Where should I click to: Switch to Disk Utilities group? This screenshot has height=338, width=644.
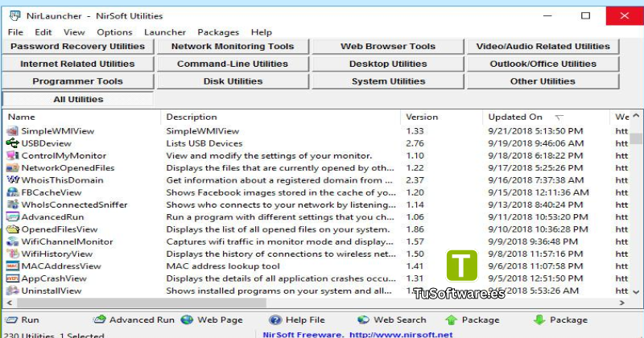click(233, 81)
